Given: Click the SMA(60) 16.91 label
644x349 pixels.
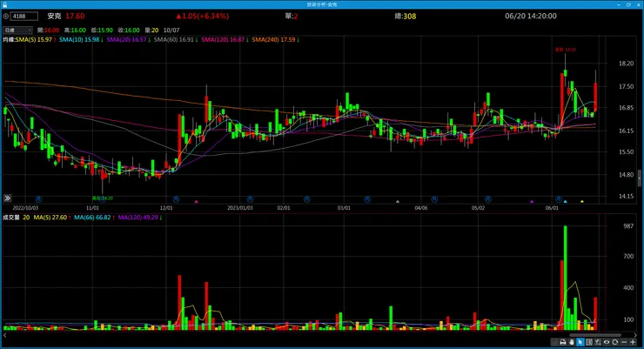Looking at the screenshot, I should tap(176, 40).
